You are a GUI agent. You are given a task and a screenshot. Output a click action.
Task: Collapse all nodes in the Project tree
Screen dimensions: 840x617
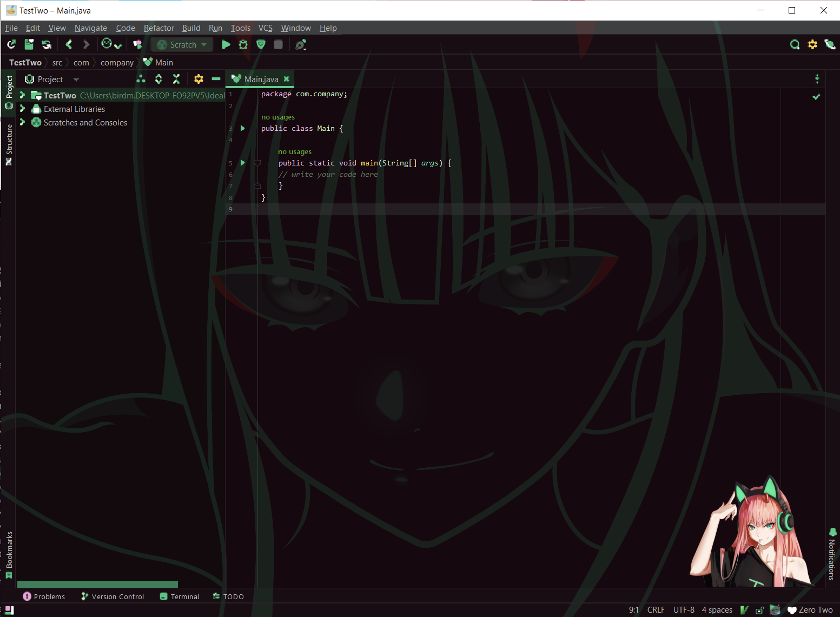pyautogui.click(x=176, y=79)
